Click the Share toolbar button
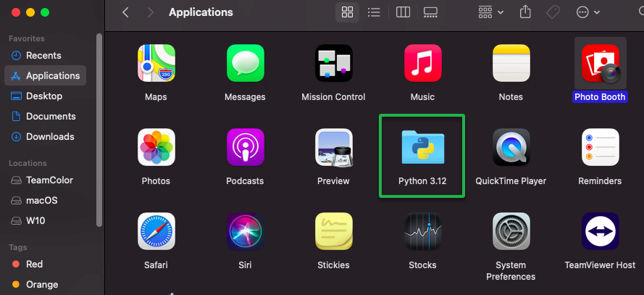 click(525, 12)
